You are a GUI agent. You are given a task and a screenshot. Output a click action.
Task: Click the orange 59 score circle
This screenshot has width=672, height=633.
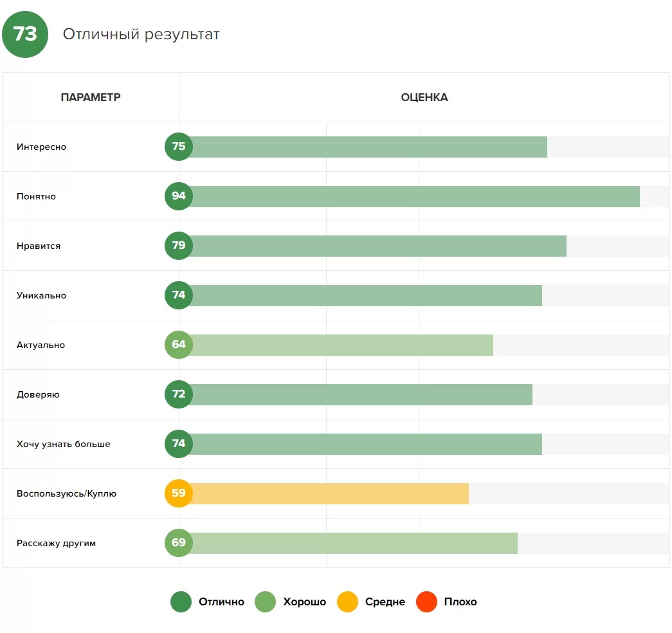(x=179, y=493)
